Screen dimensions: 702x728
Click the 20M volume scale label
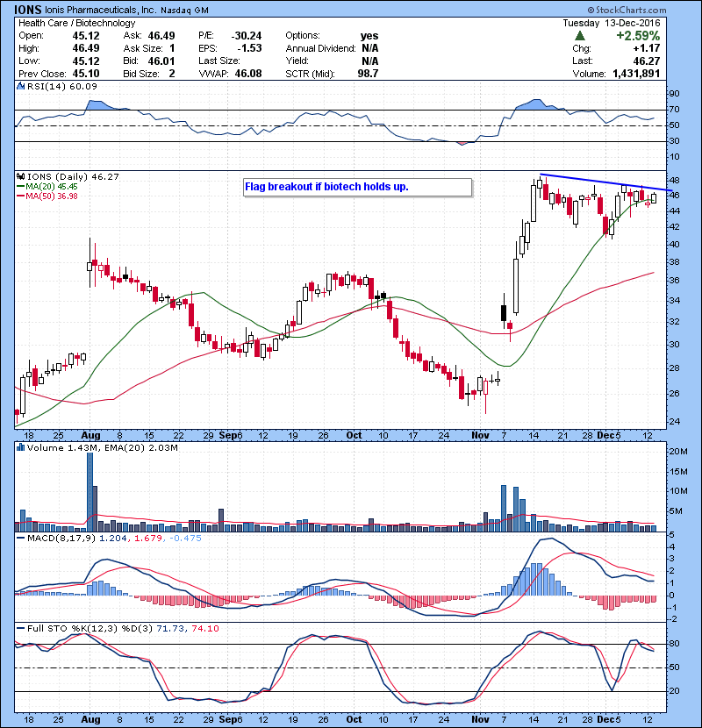(677, 452)
